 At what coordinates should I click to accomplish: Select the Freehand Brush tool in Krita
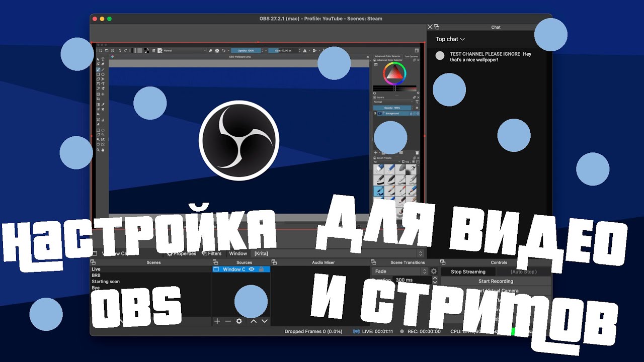(98, 69)
